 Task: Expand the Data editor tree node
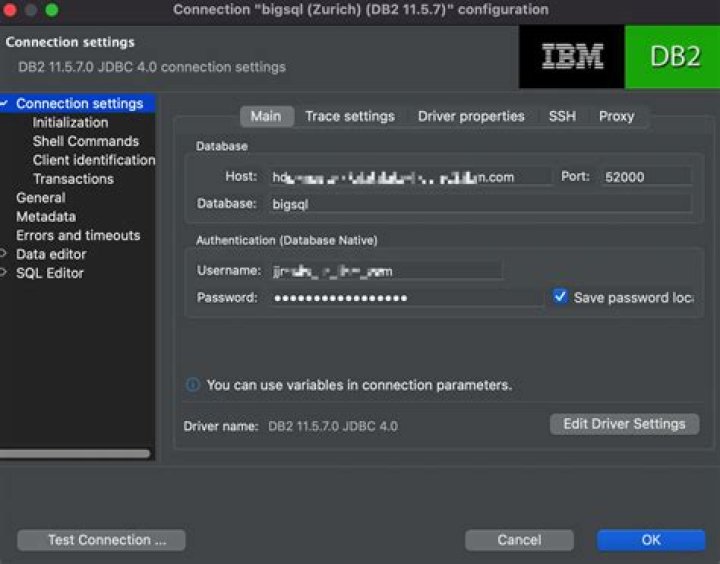point(3,254)
